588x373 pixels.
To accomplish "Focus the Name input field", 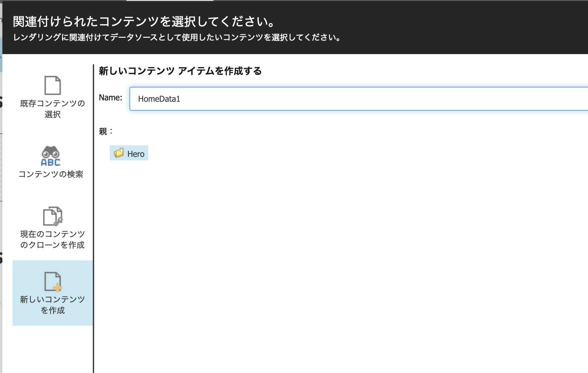I will pyautogui.click(x=359, y=99).
